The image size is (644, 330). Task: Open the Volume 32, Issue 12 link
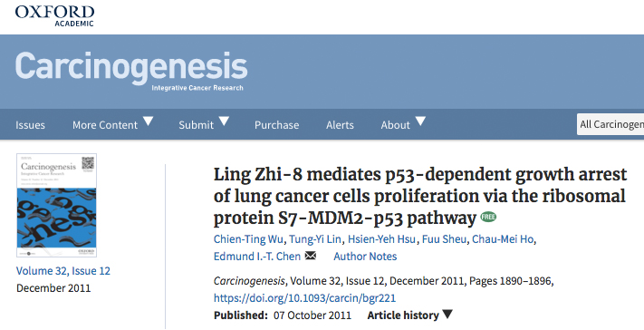tap(63, 271)
